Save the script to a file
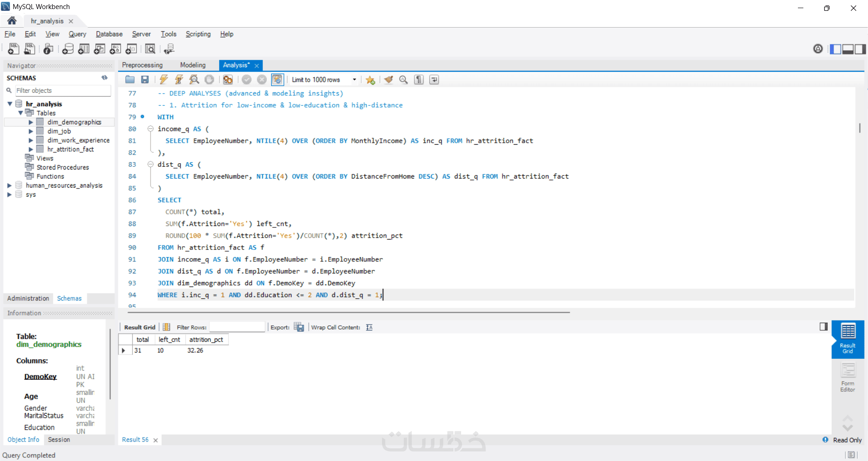The height and width of the screenshot is (461, 868). [x=145, y=80]
